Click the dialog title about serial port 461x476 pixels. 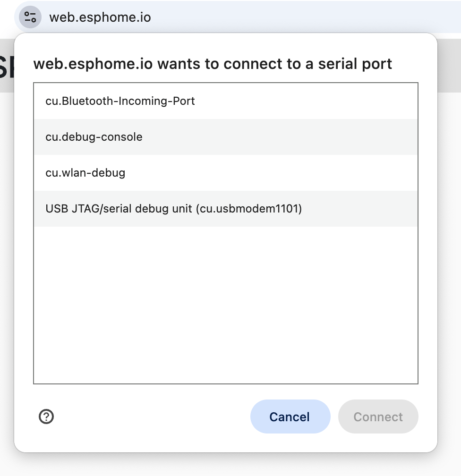tap(213, 64)
